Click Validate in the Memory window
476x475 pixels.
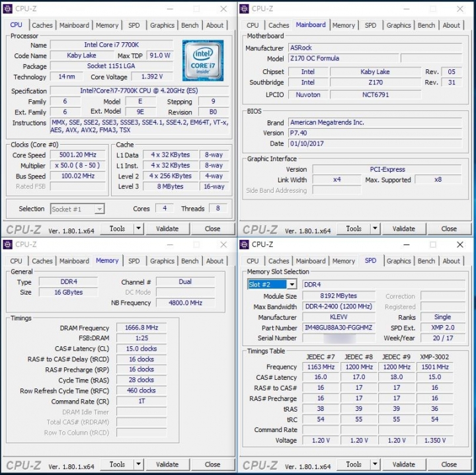pos(167,464)
